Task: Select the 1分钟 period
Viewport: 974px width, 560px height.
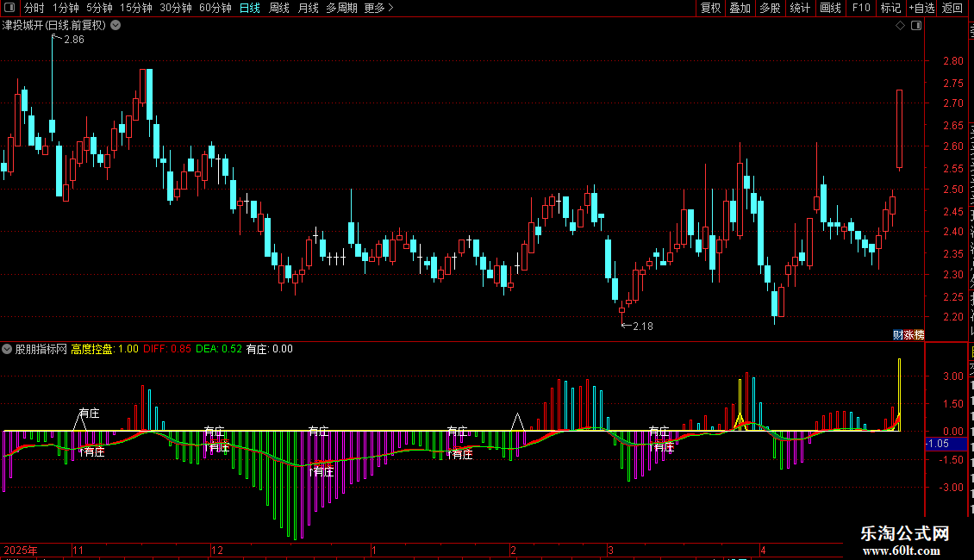Action: 66,8
